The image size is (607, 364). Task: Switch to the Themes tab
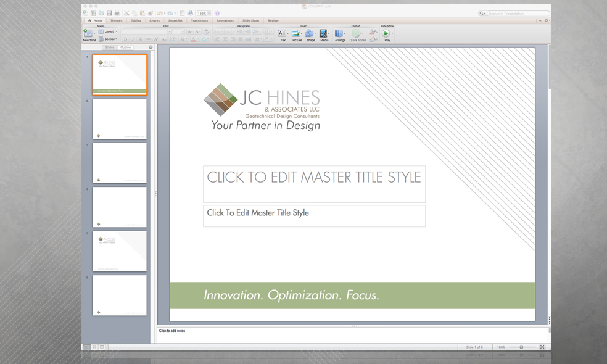[x=116, y=20]
